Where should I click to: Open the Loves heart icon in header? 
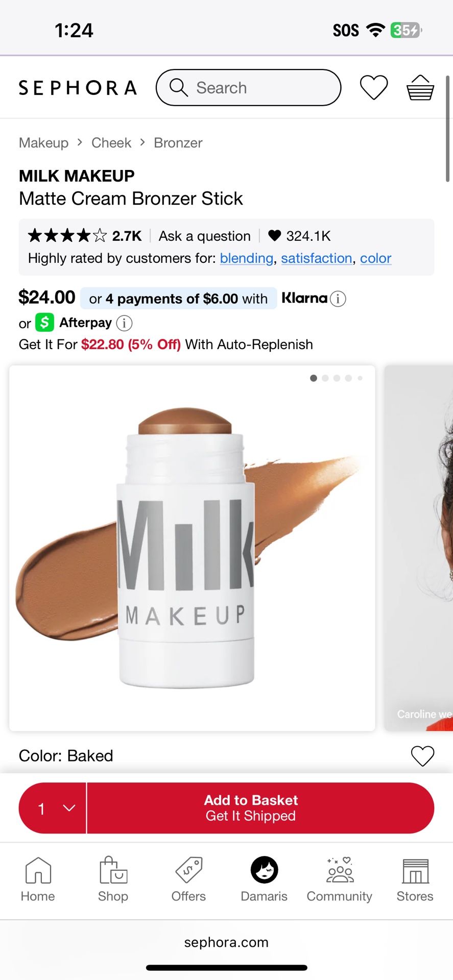(374, 87)
